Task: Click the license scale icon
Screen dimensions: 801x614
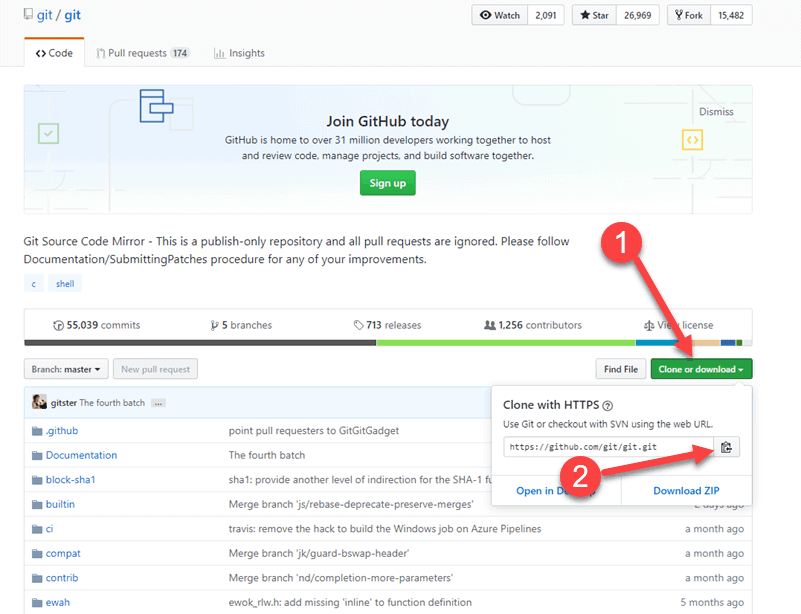Action: [x=649, y=325]
